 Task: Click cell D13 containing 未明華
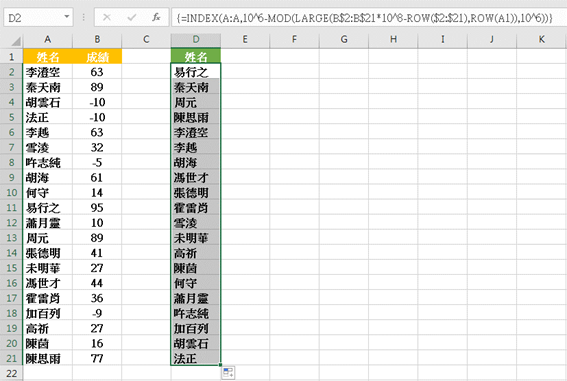[x=196, y=238]
